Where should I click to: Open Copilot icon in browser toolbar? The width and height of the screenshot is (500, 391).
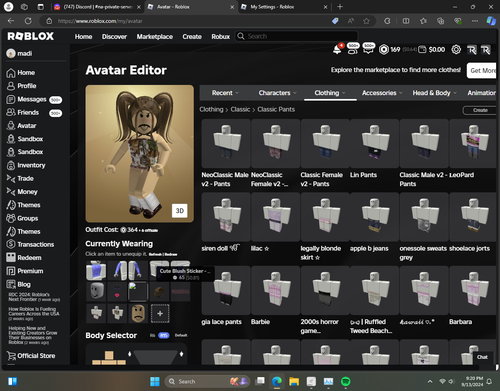[x=491, y=21]
